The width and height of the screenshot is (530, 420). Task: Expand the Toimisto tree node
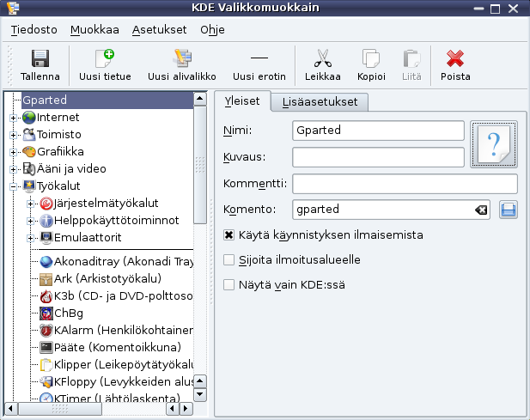pyautogui.click(x=13, y=135)
